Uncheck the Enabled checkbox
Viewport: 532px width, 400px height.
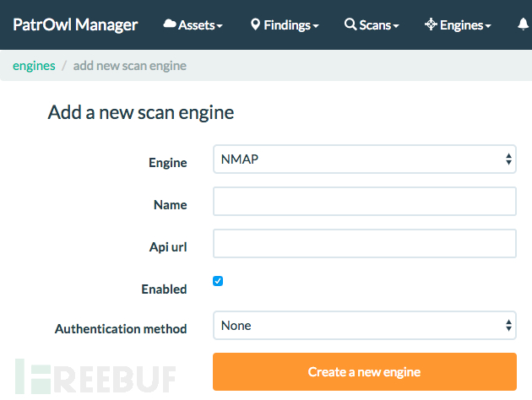[x=218, y=281]
